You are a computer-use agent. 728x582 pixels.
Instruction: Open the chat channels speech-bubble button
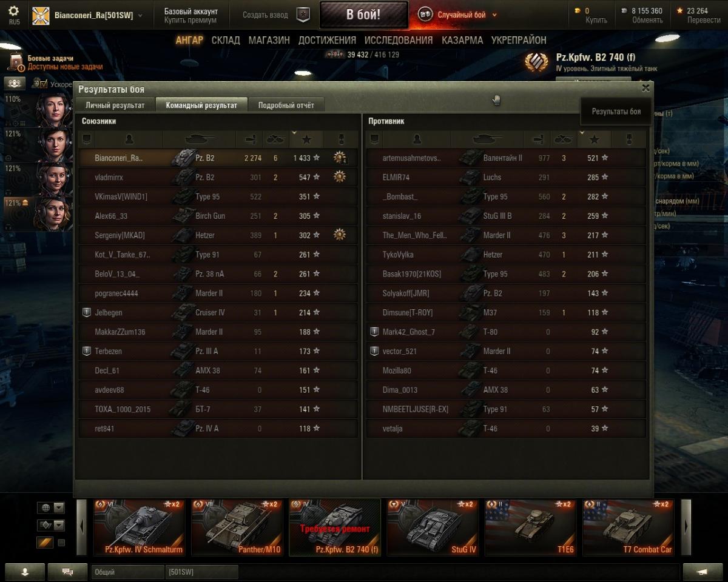click(67, 571)
